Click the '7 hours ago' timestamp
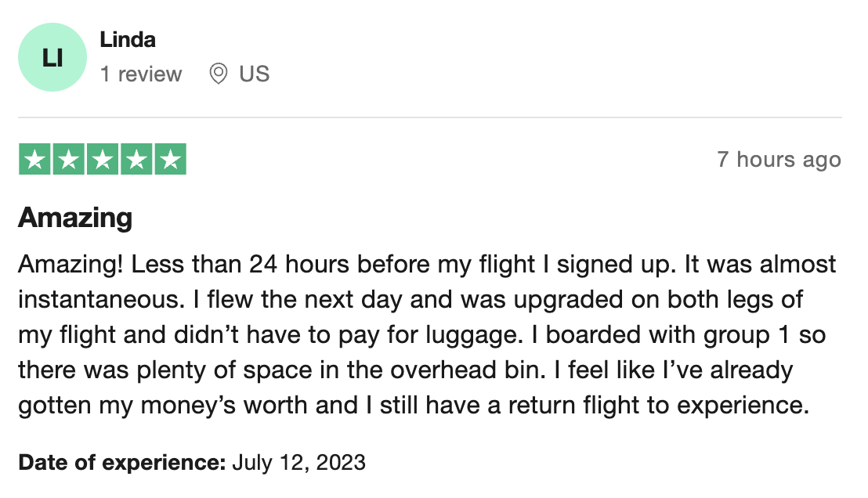Viewport: 868px width, 498px height. click(x=779, y=160)
